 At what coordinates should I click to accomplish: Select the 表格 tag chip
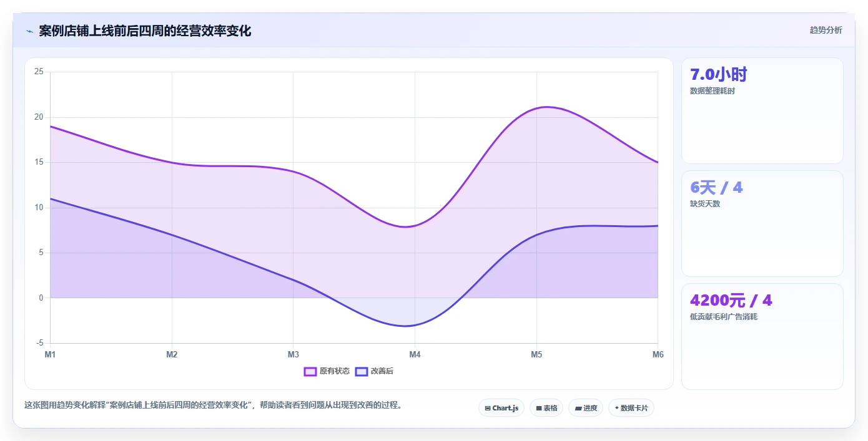pyautogui.click(x=546, y=408)
